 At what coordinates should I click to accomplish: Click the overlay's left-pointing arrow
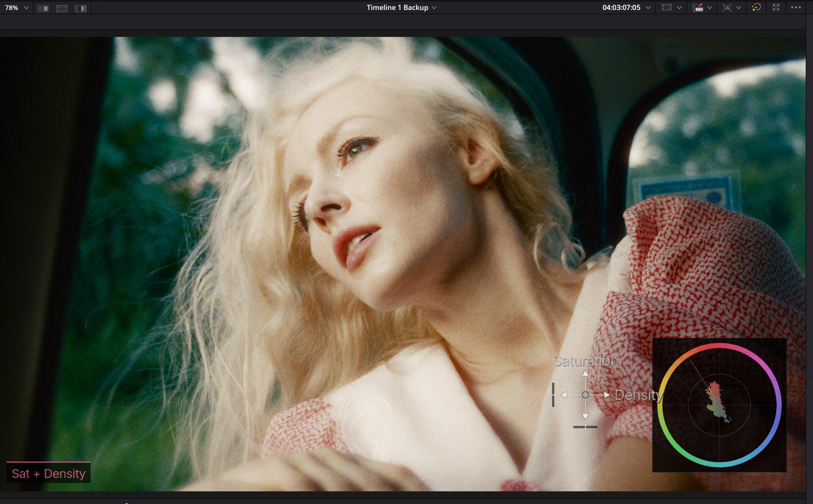[x=564, y=395]
